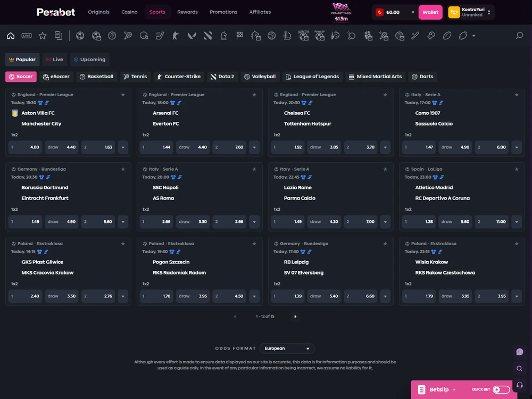Switch to the Live tab
The image size is (532, 399).
tap(54, 60)
